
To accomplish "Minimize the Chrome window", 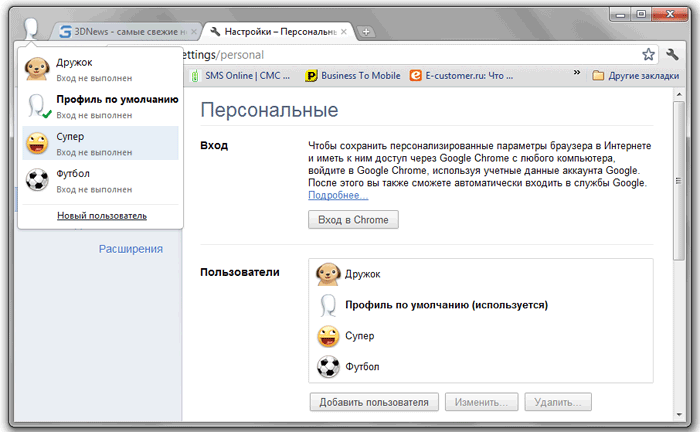I will pos(621,15).
